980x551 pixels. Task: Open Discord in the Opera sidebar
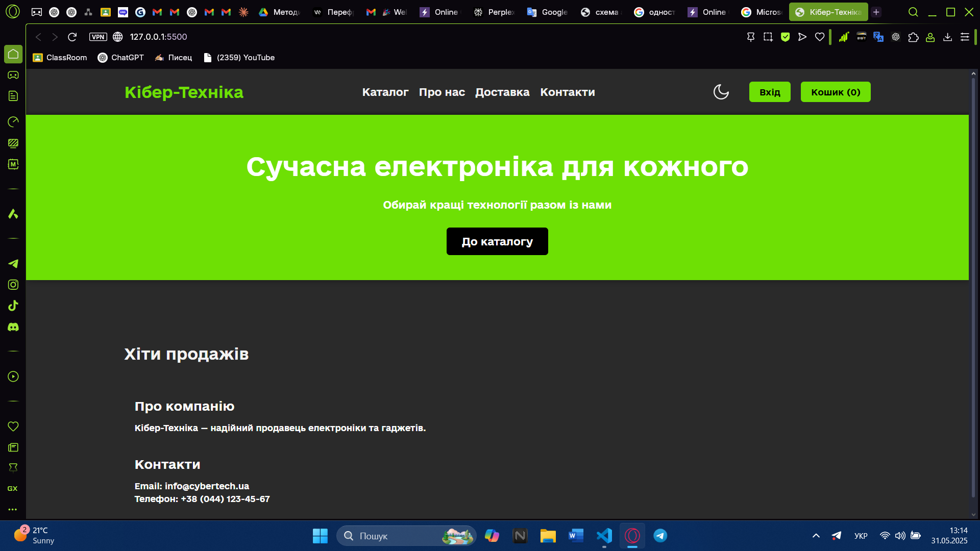coord(13,327)
